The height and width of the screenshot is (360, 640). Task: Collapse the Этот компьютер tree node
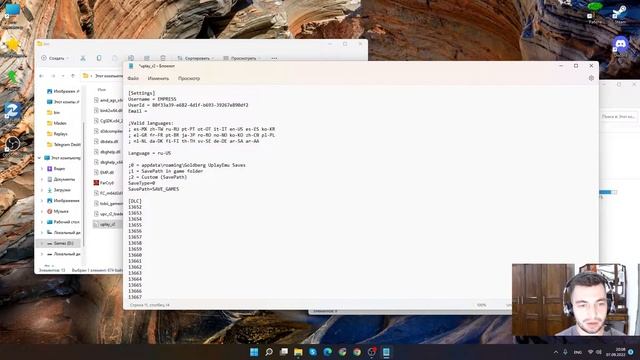coord(40,158)
